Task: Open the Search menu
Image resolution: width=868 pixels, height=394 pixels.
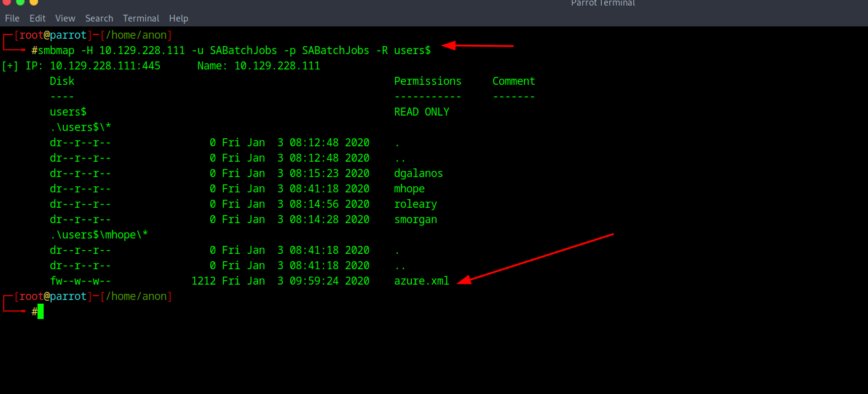Action: point(99,18)
